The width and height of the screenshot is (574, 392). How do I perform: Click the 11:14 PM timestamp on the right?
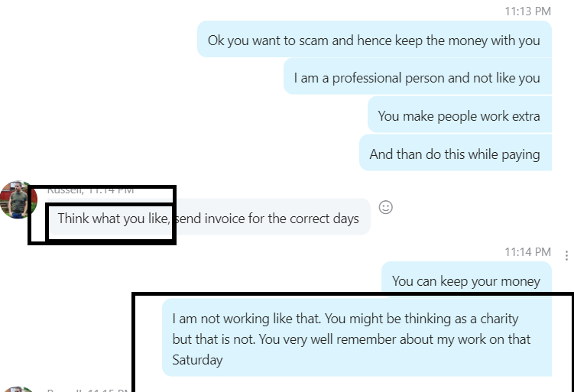pyautogui.click(x=527, y=252)
